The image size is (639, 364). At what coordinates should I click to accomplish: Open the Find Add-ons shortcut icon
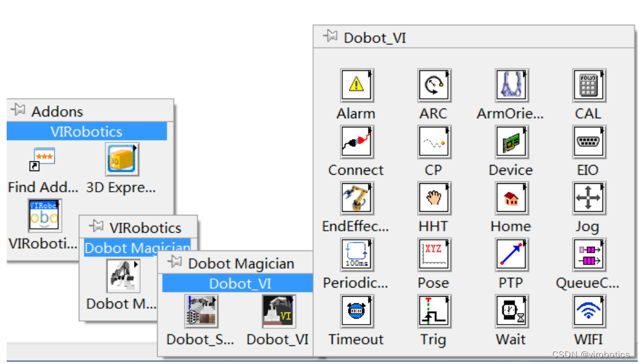(42, 160)
